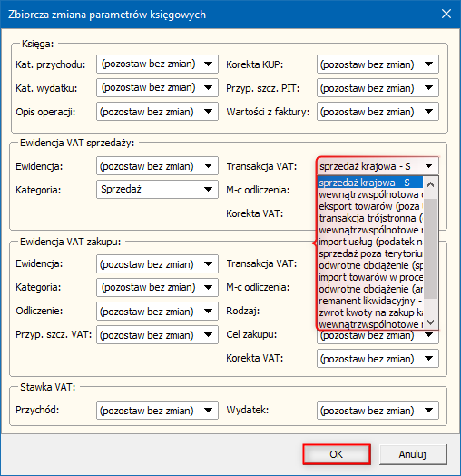This screenshot has width=461, height=476.
Task: Open the Opis operacji dropdown
Action: 157,112
